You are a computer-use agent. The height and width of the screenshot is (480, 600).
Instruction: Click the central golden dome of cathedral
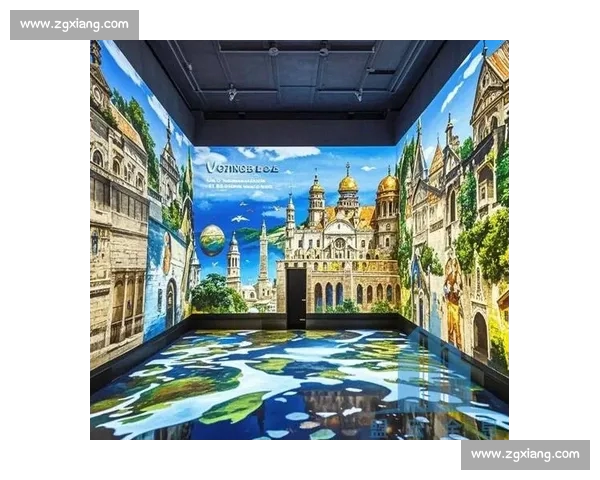[348, 182]
